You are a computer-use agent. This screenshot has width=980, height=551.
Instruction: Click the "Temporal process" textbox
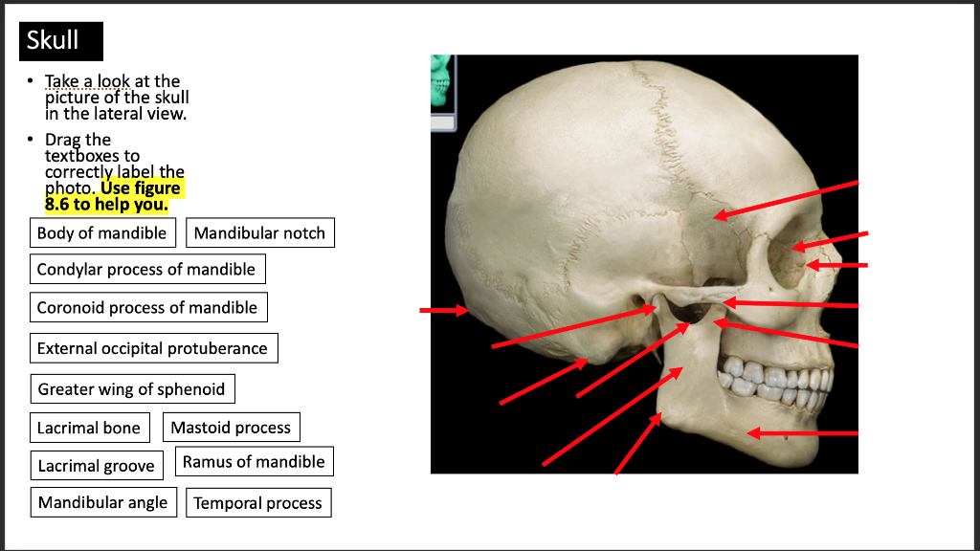(258, 502)
